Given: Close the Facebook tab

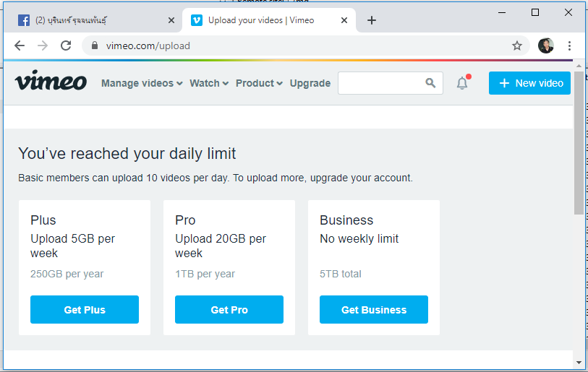Looking at the screenshot, I should (x=171, y=20).
